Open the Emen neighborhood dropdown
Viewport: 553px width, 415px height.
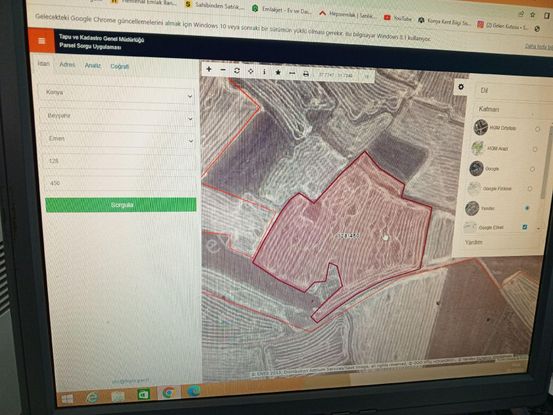tap(118, 140)
